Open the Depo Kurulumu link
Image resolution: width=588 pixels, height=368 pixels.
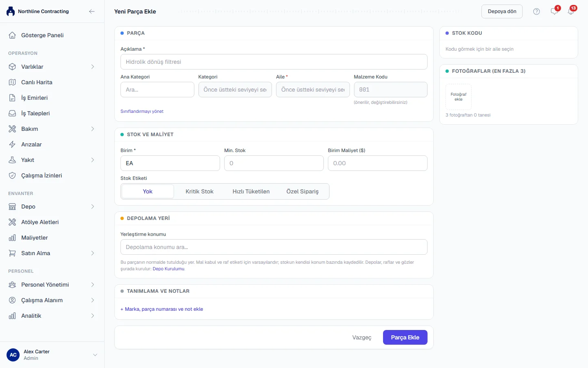(169, 269)
